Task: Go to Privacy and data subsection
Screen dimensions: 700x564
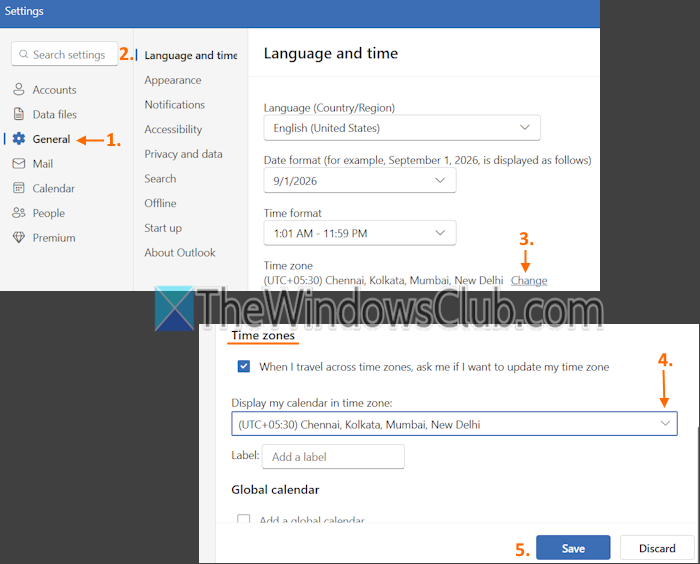Action: point(183,154)
